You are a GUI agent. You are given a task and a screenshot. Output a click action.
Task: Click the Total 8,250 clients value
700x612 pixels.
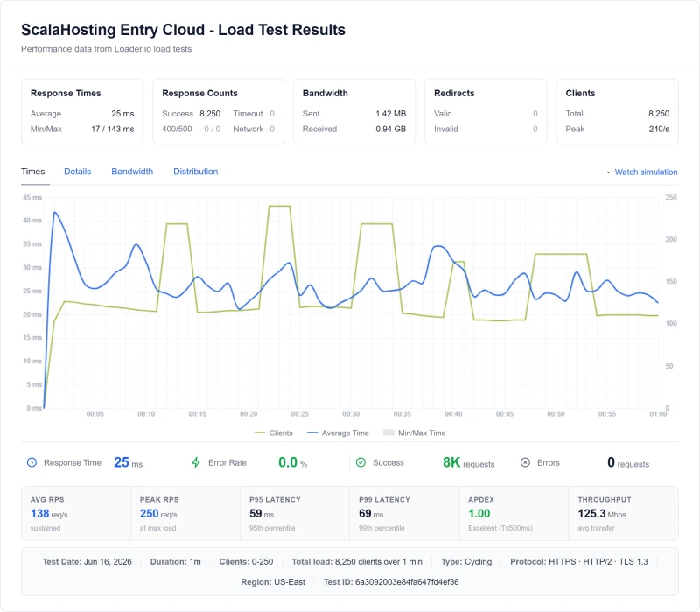pyautogui.click(x=659, y=114)
